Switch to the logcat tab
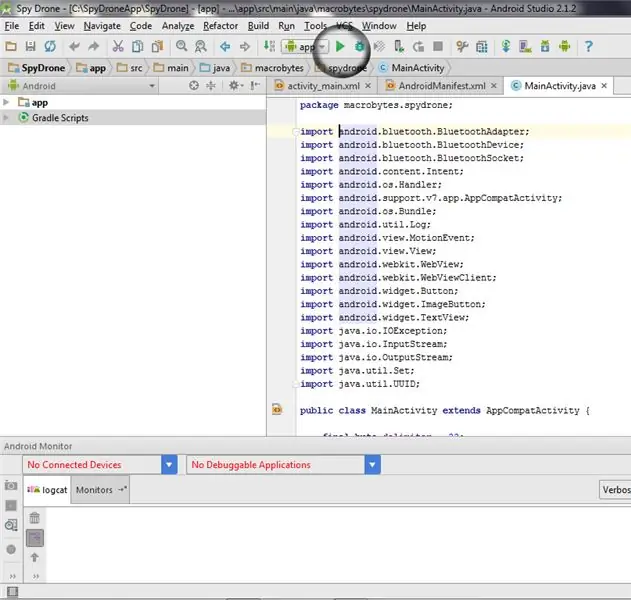This screenshot has height=600, width=631. click(47, 490)
